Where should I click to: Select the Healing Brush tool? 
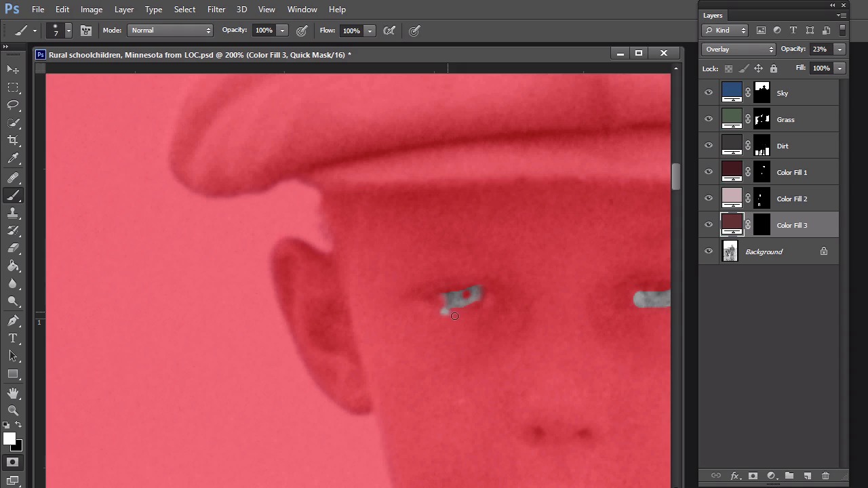[x=13, y=178]
